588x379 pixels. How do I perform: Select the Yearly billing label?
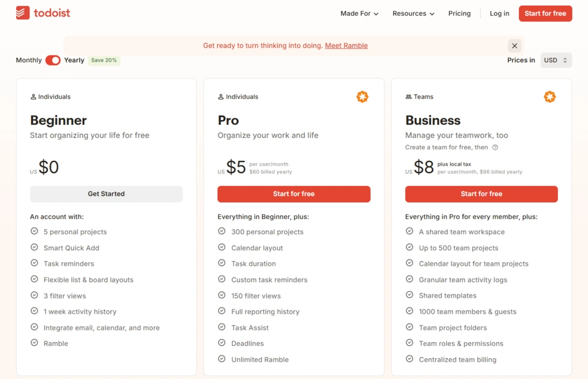click(x=74, y=60)
